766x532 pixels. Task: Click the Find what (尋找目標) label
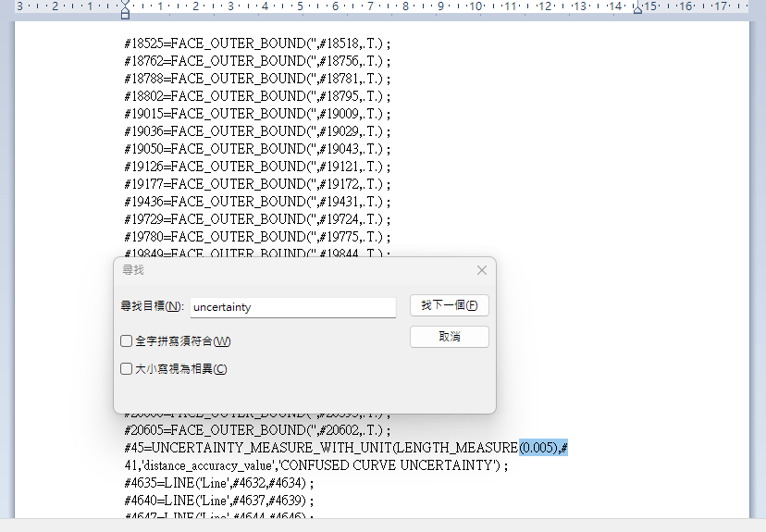click(x=152, y=306)
